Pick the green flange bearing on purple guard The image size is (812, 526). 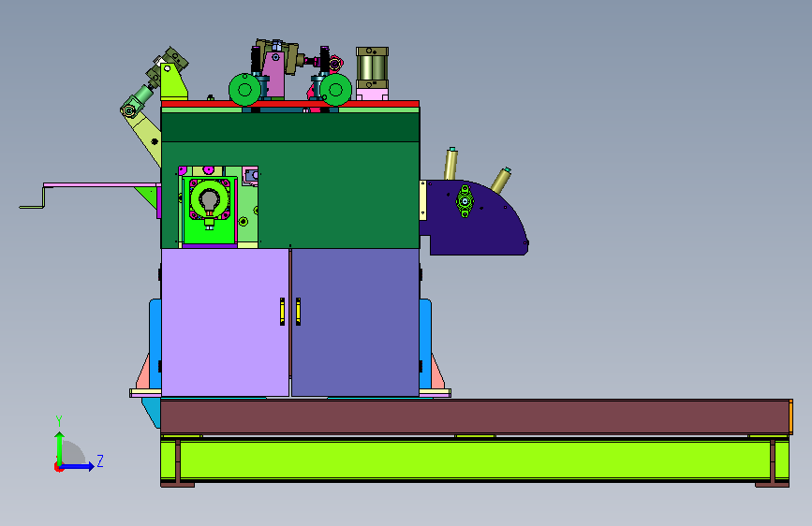pos(465,201)
